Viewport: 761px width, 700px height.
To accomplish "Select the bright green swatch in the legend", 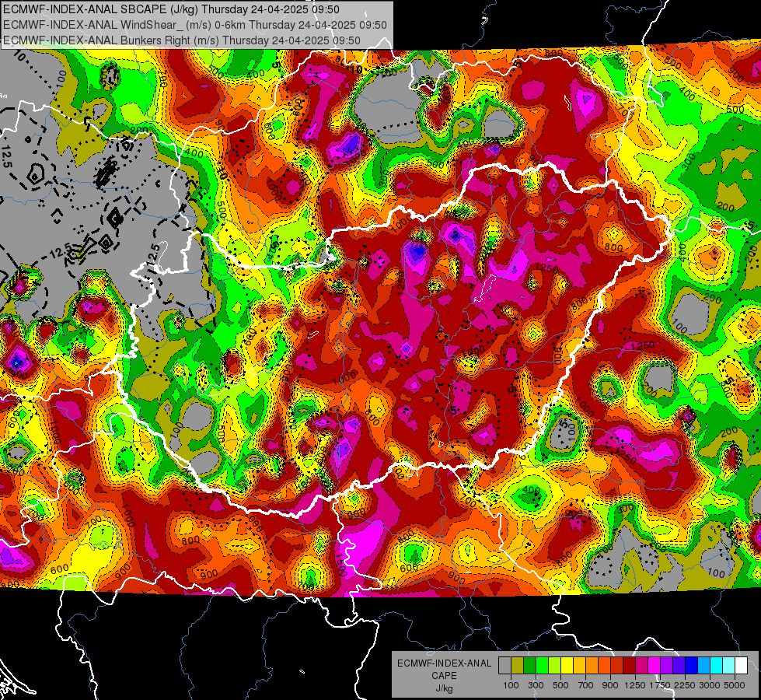I will coord(542,665).
